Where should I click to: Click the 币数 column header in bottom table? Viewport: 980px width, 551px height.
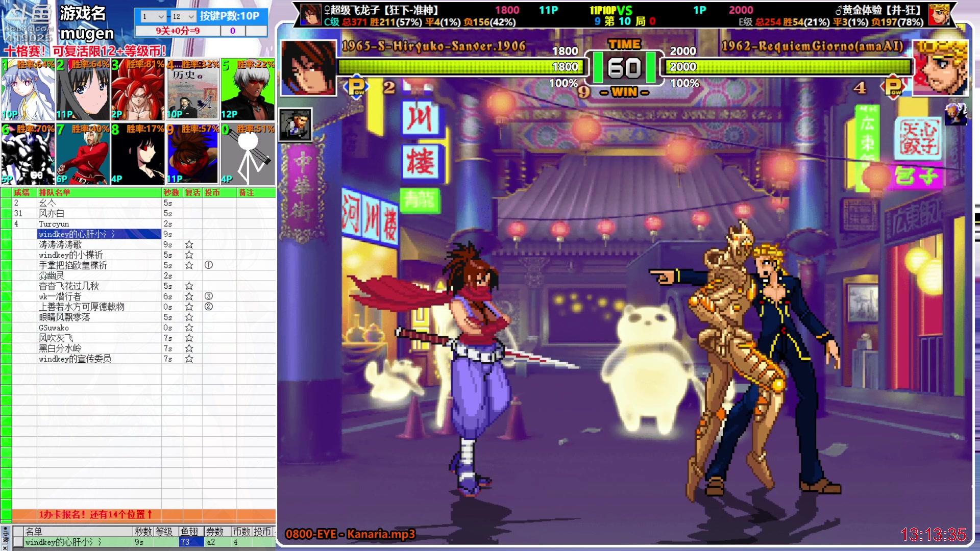tap(242, 532)
